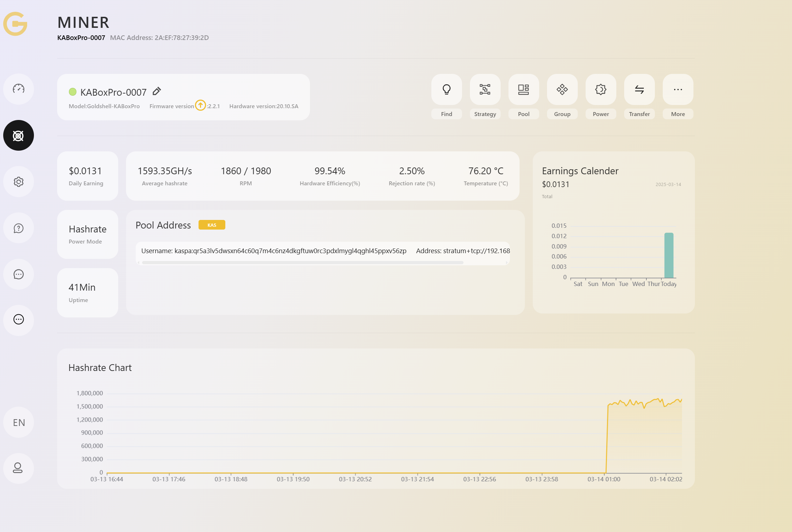The image size is (792, 532).
Task: Click the 1593.35GH/s average hashrate value
Action: pyautogui.click(x=165, y=171)
